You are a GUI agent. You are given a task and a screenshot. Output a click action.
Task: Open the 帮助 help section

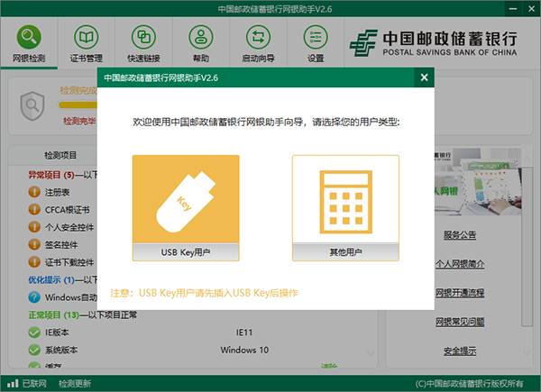coord(201,43)
